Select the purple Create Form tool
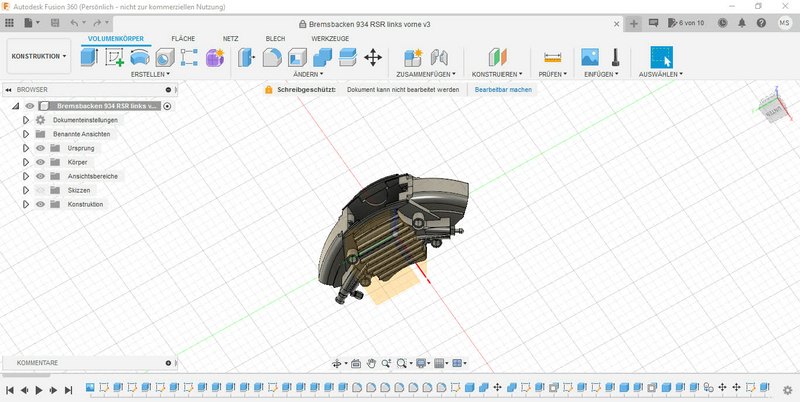This screenshot has height=402, width=800. [x=215, y=57]
